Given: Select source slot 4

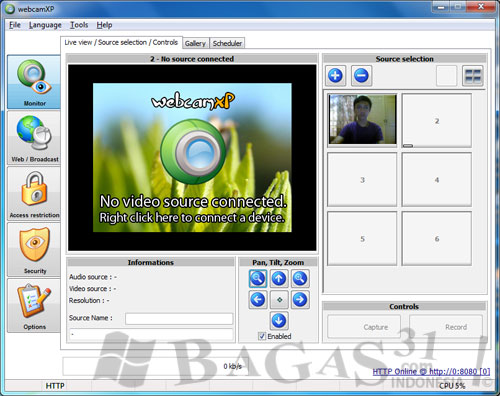Looking at the screenshot, I should 437,180.
